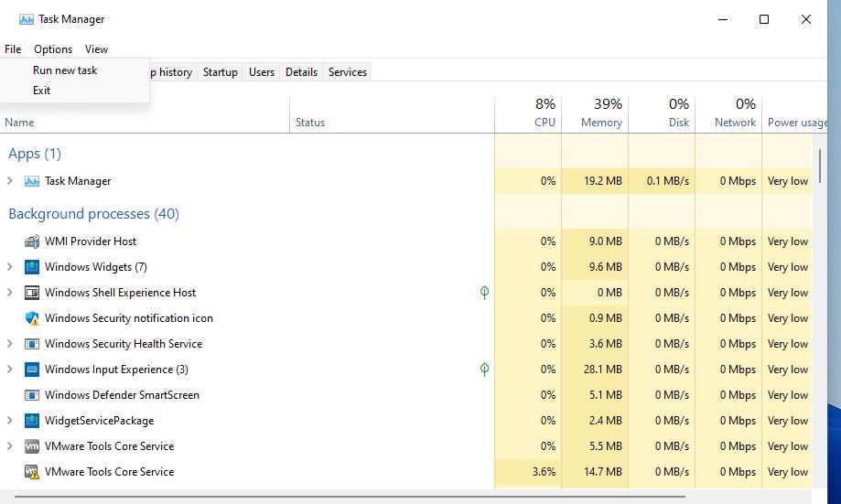Click green leaf icon for Windows Input Experience
This screenshot has height=504, width=841.
pos(484,370)
